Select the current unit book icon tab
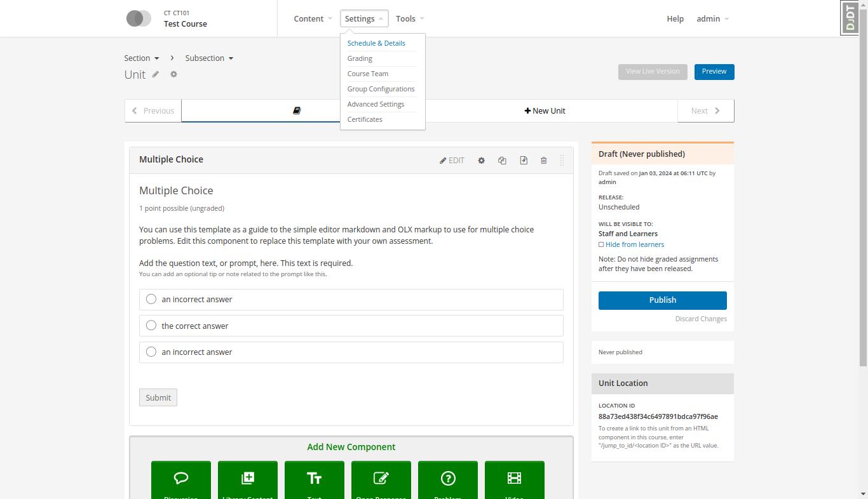Image resolution: width=868 pixels, height=499 pixels. (296, 110)
